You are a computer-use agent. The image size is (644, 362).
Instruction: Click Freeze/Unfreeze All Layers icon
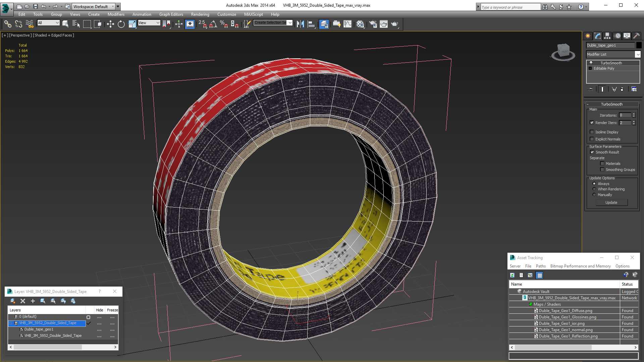click(x=73, y=301)
